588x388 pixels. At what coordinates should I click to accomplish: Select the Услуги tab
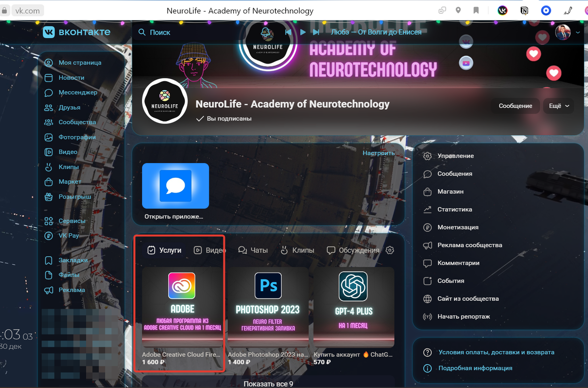pyautogui.click(x=164, y=250)
